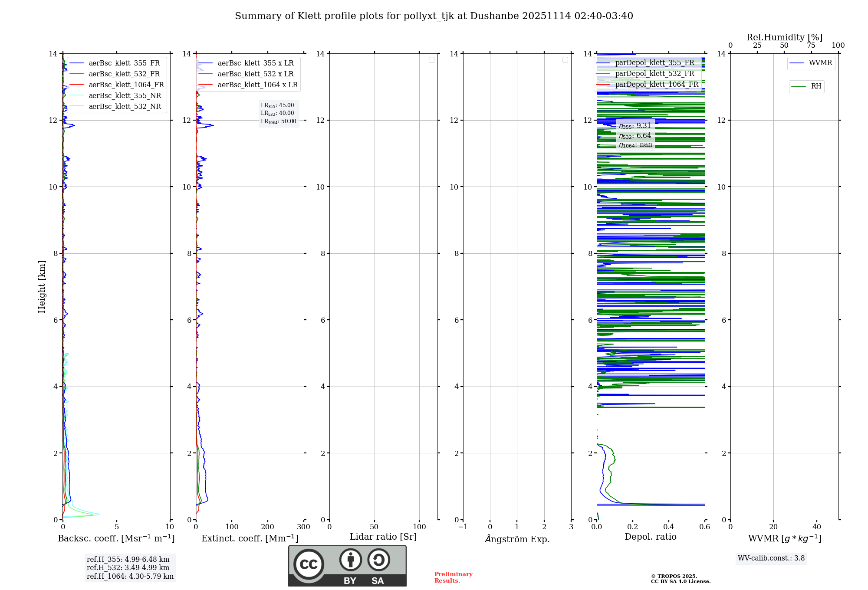
Task: Click the aerBsc_klett_532_NR legend entry
Action: click(125, 107)
